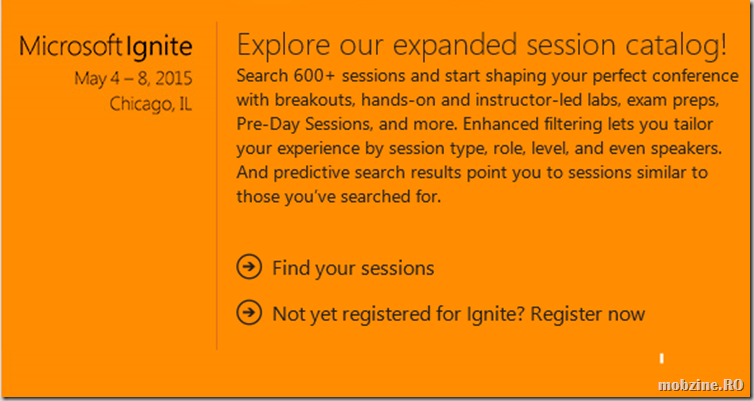Click the small white marker above the watermark

click(662, 358)
